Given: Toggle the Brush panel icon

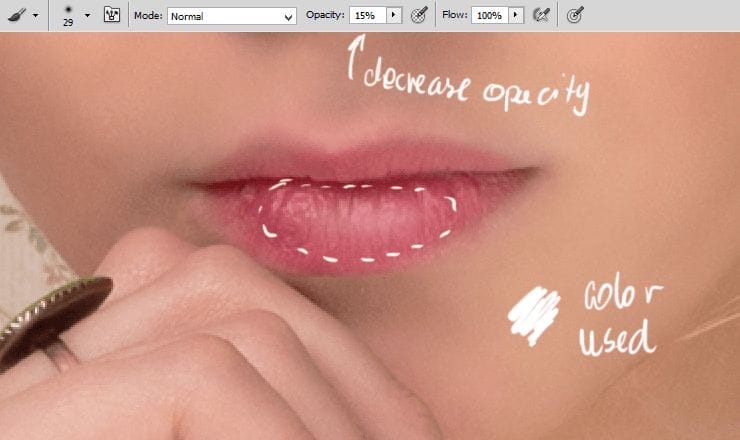Looking at the screenshot, I should tap(112, 16).
